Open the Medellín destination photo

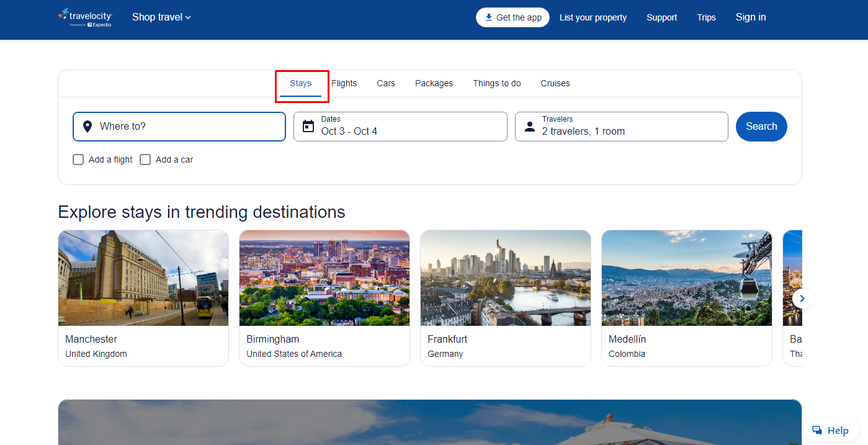pos(687,278)
